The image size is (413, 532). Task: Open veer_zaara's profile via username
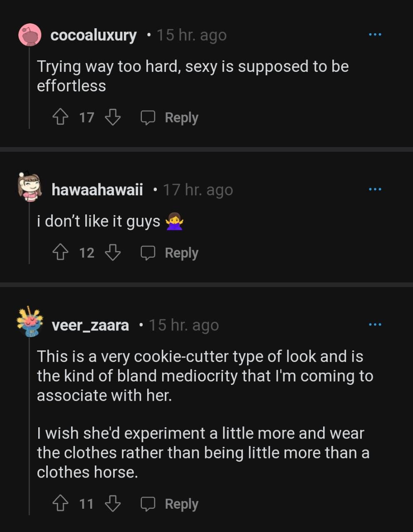coord(90,325)
